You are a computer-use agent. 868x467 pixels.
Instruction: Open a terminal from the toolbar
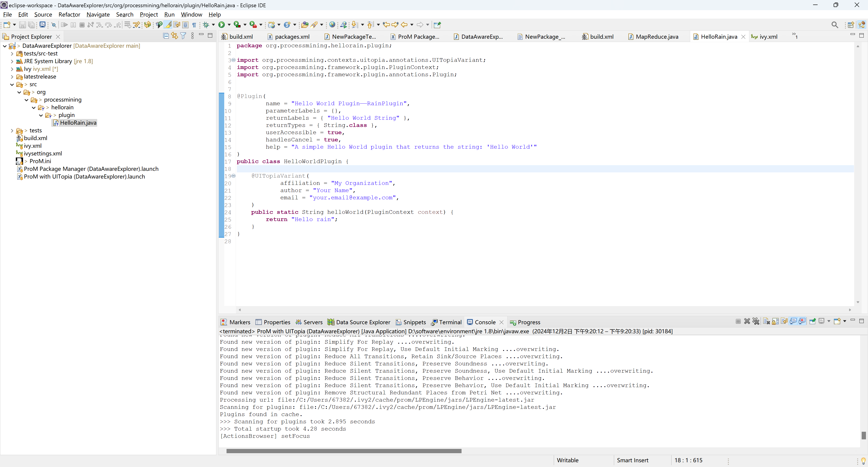point(42,25)
